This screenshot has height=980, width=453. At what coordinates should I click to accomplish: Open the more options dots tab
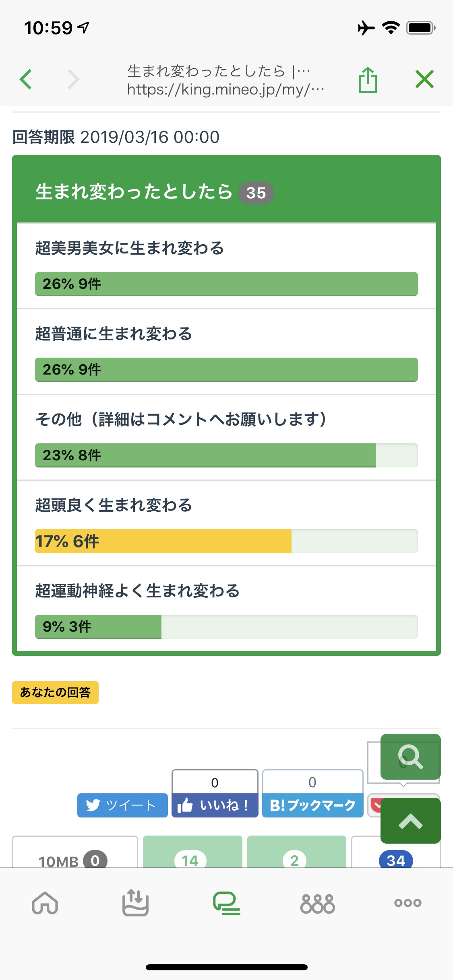407,903
